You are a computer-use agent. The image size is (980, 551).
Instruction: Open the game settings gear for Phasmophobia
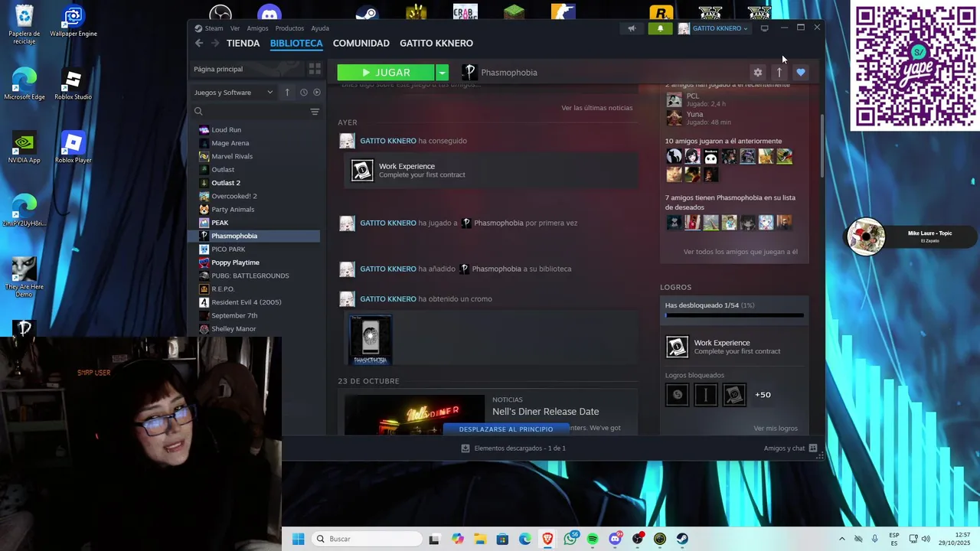[x=757, y=72]
